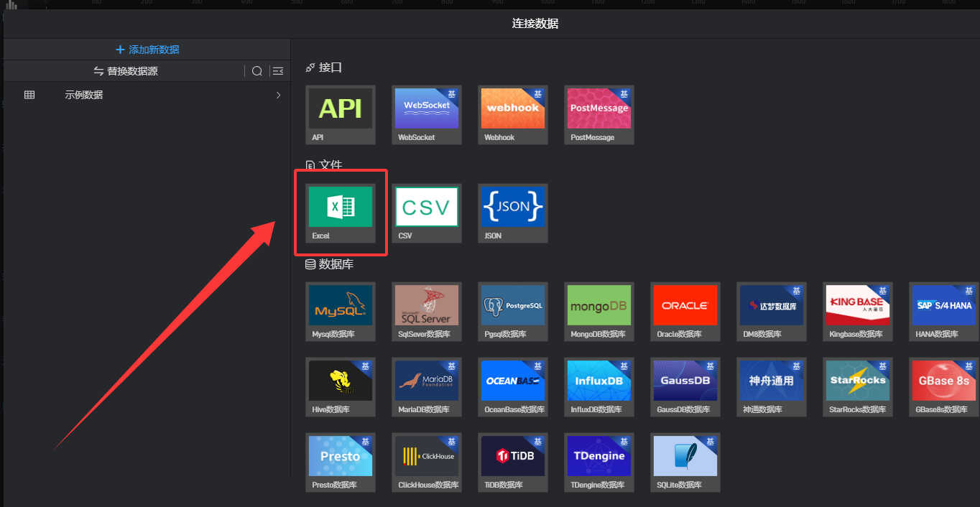Pick the TiDB数据库 tile
980x507 pixels.
coord(513,462)
